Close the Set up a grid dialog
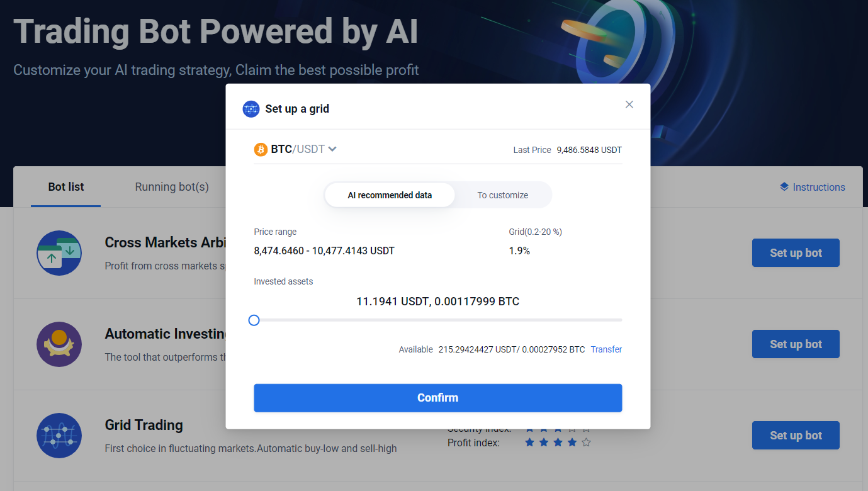868x491 pixels. [x=629, y=104]
